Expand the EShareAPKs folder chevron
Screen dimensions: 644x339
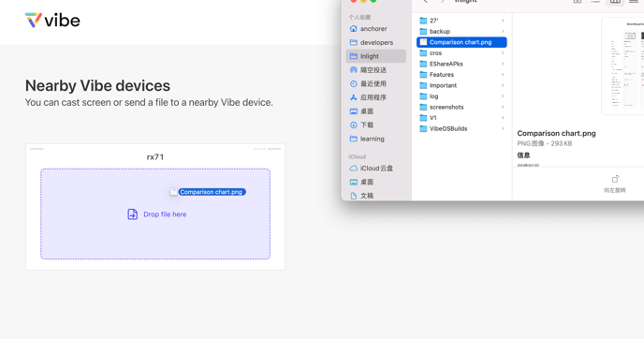503,64
